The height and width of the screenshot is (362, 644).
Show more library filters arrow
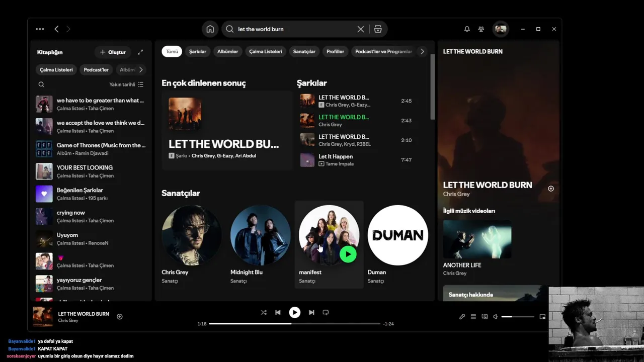(141, 70)
